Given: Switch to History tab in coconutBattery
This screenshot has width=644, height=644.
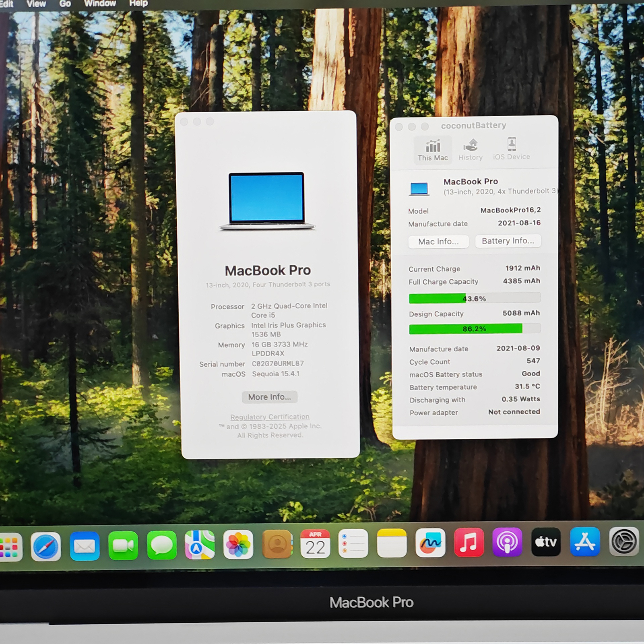Looking at the screenshot, I should pos(471,150).
